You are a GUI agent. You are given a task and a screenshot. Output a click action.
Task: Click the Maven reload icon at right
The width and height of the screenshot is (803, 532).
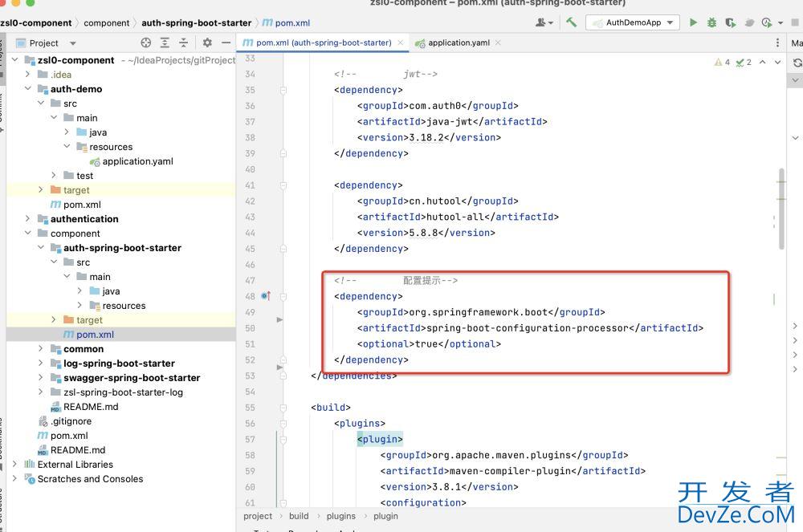tap(797, 63)
